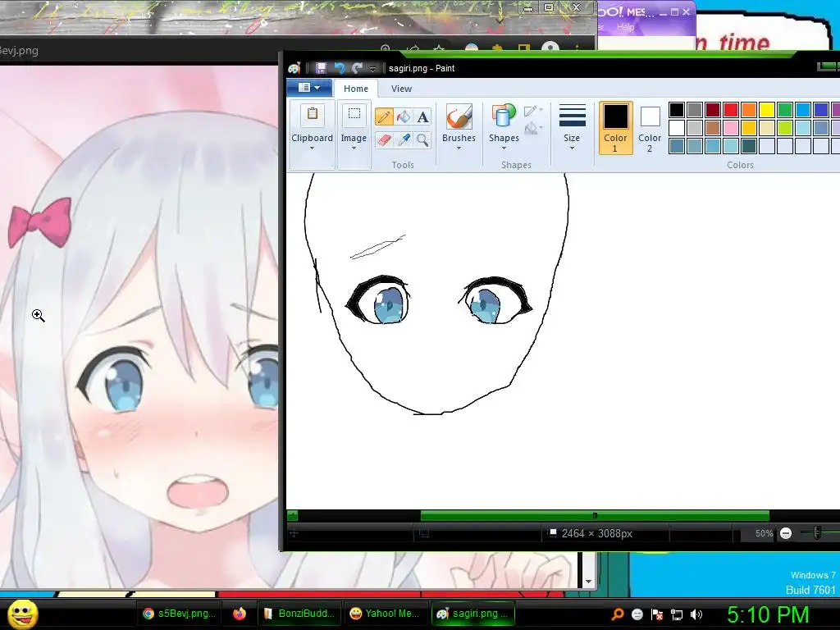840x630 pixels.
Task: Activate Color 1 selector
Action: coord(615,127)
